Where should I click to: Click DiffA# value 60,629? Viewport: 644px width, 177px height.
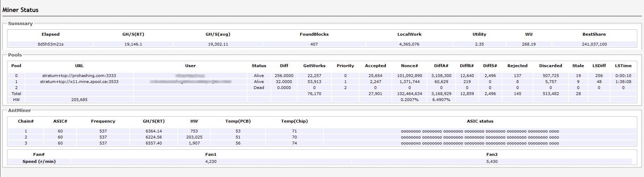point(441,82)
